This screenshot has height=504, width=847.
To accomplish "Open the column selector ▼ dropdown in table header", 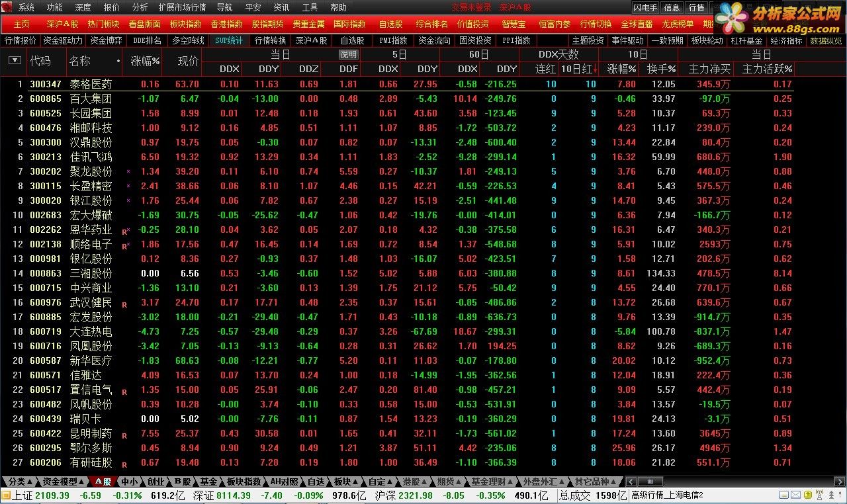I will (15, 61).
